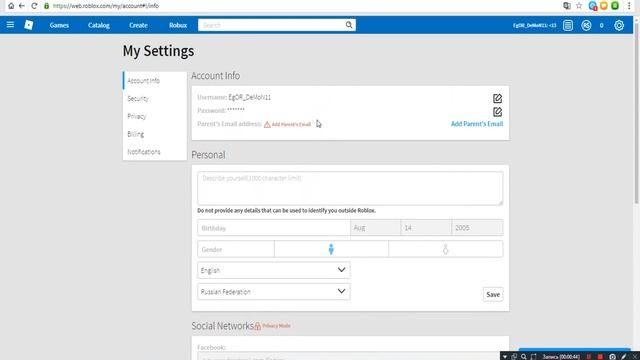The height and width of the screenshot is (360, 640).
Task: Open the hamburger navigation menu
Action: coord(10,25)
